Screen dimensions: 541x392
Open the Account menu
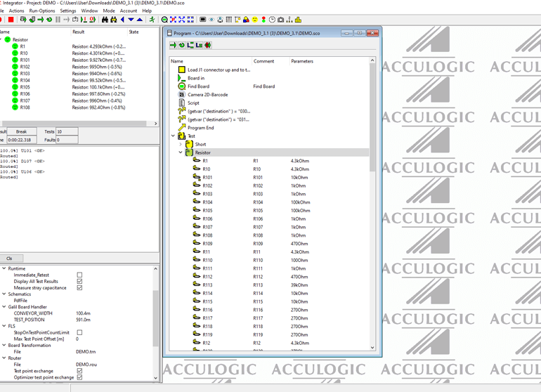(129, 11)
